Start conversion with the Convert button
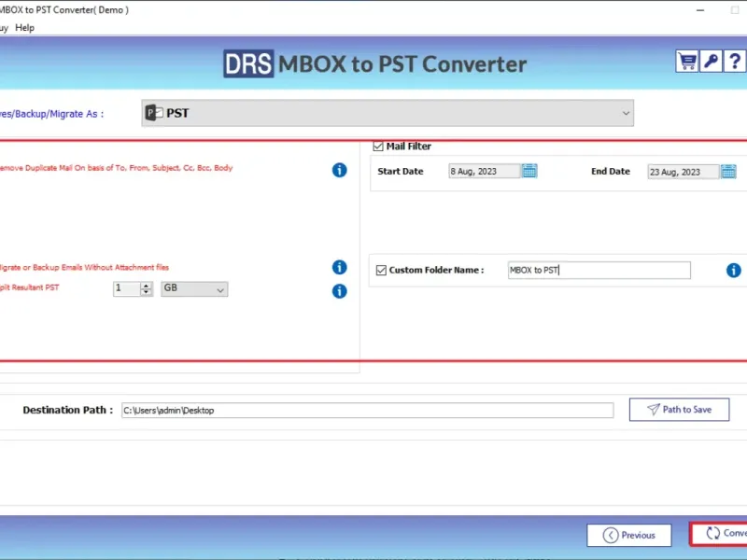The width and height of the screenshot is (747, 560). point(718,533)
